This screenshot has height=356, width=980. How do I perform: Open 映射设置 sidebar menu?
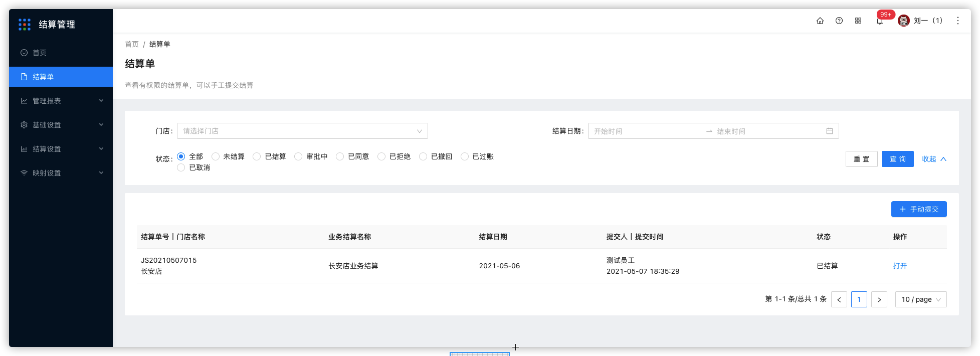[61, 173]
